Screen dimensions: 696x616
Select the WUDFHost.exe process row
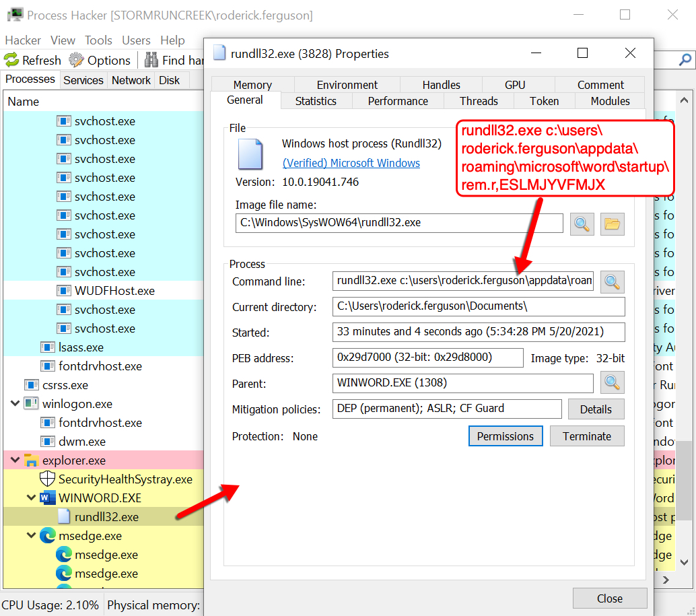pos(103,291)
